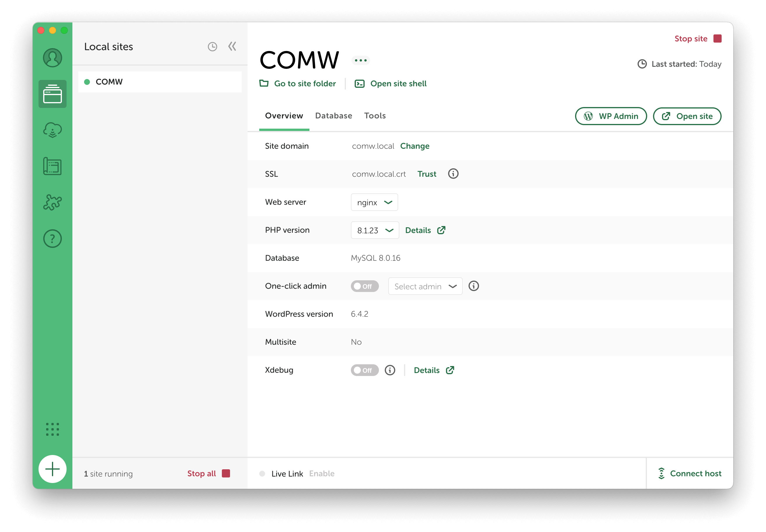Click Trust next to SSL certificate
Image resolution: width=766 pixels, height=532 pixels.
[427, 174]
